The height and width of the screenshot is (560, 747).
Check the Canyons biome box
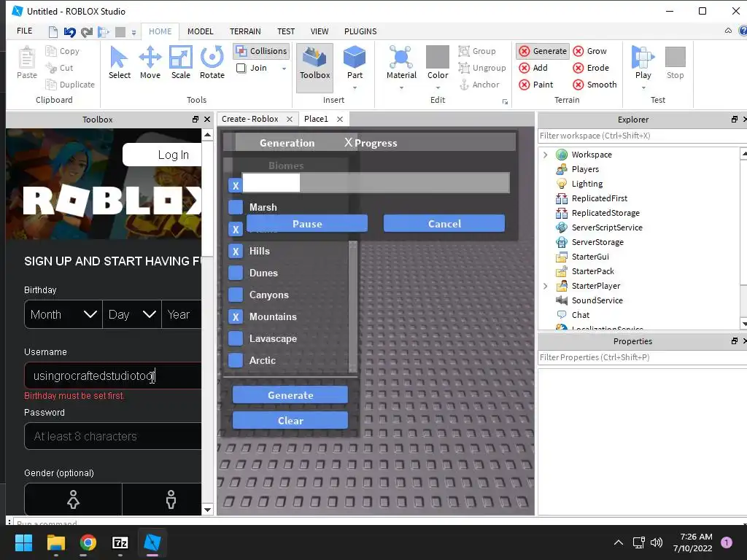236,295
